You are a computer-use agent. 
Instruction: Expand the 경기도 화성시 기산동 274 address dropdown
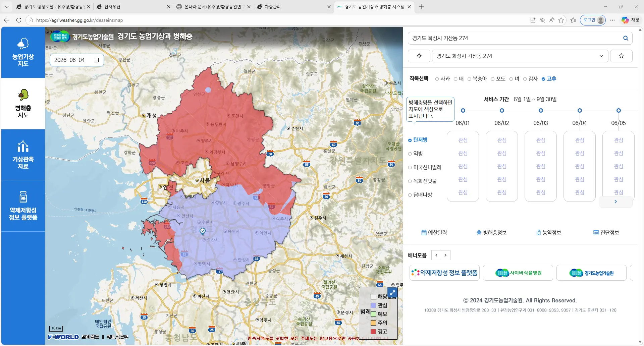pyautogui.click(x=520, y=56)
